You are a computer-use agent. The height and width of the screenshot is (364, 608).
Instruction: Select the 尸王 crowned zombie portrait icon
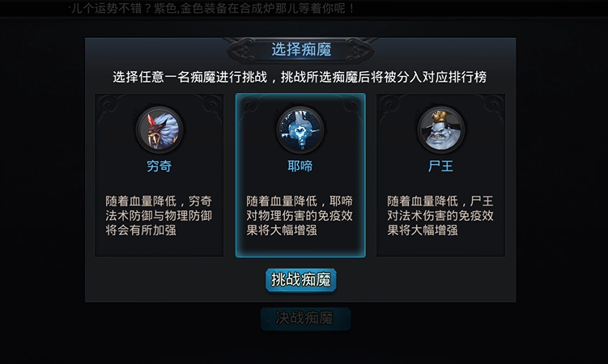(441, 129)
